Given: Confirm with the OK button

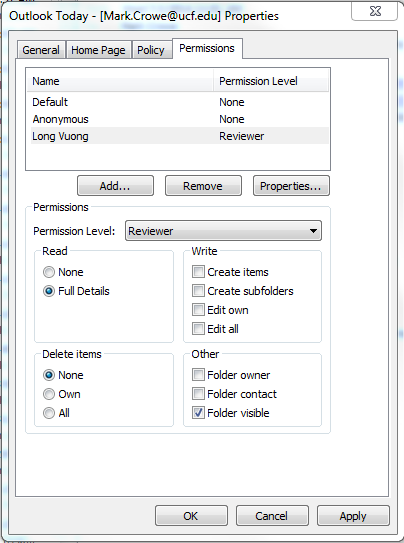Looking at the screenshot, I should [x=191, y=516].
